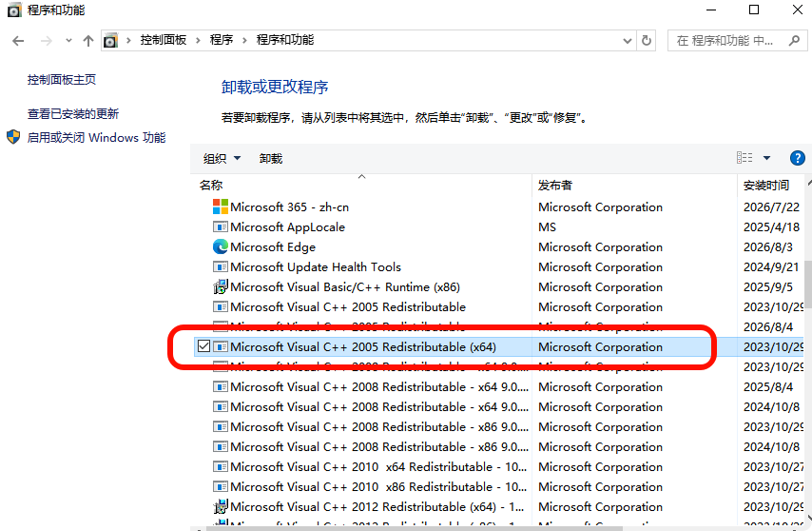
Task: Shield icon beside Windows features link
Action: 13,137
